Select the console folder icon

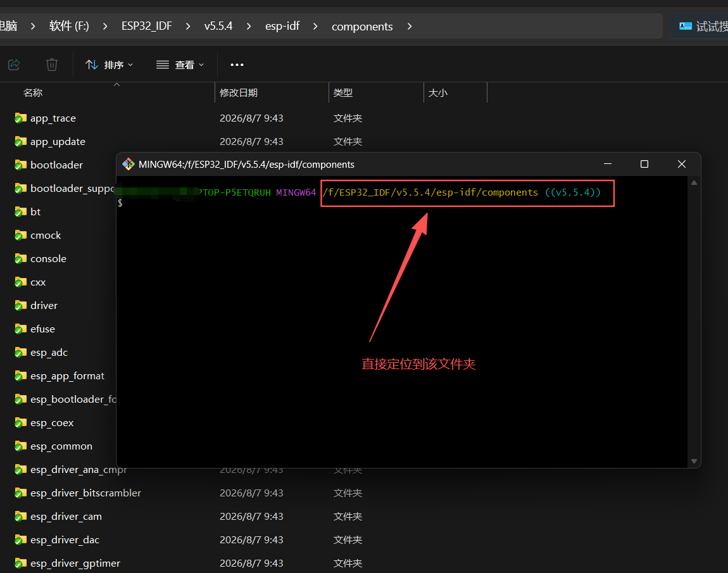[20, 258]
